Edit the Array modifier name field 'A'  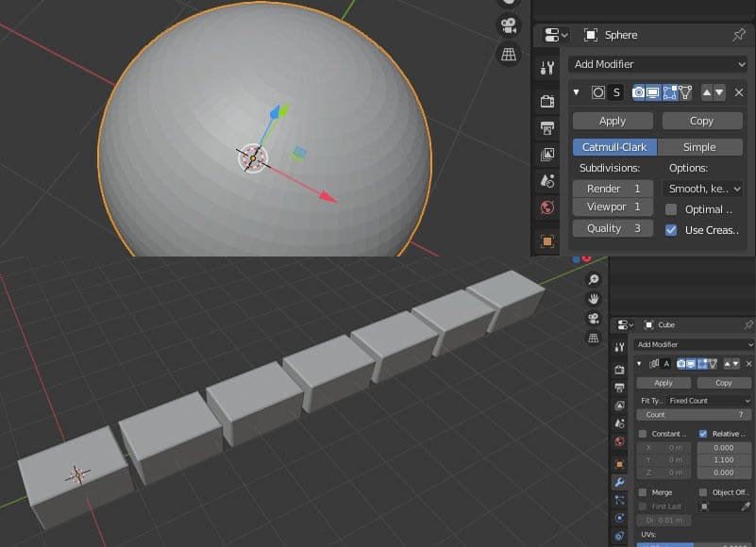[666, 364]
